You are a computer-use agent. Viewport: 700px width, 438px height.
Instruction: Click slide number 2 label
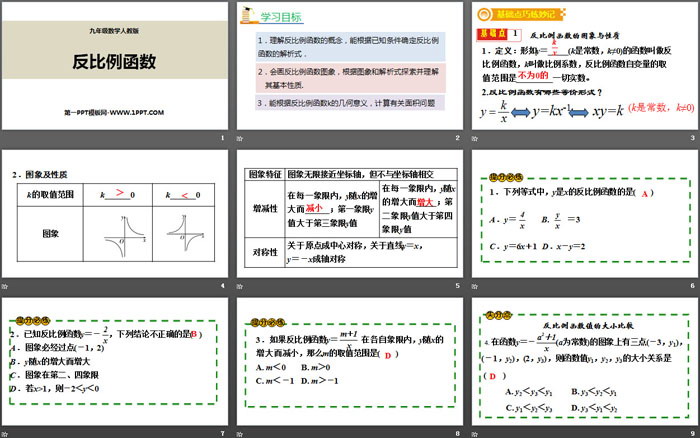(458, 138)
